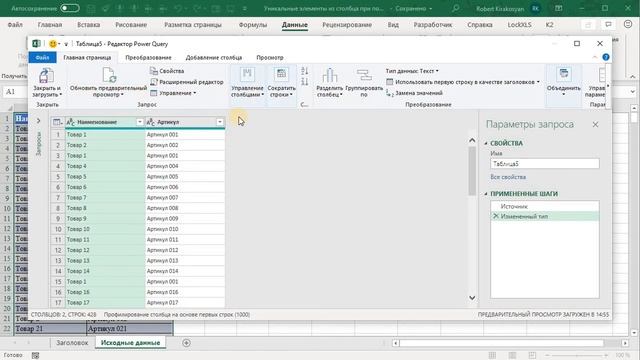
Task: Click the preview scroll down arrow
Action: point(472,298)
